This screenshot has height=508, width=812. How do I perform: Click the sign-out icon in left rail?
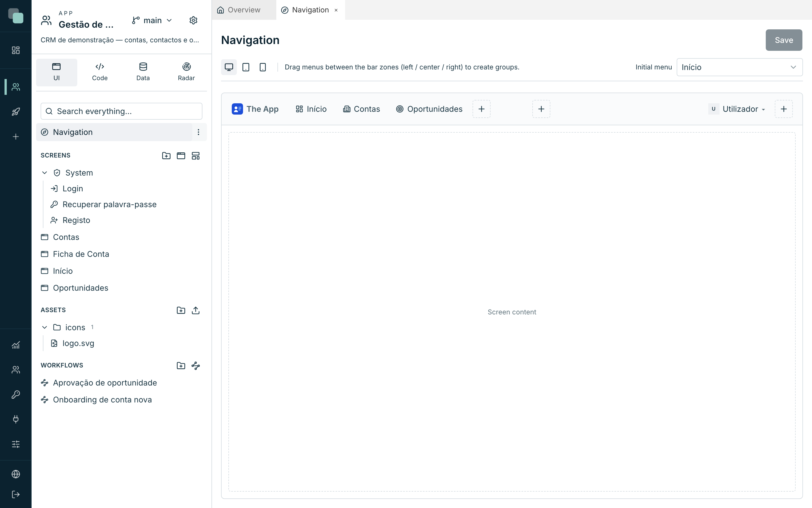pyautogui.click(x=16, y=494)
